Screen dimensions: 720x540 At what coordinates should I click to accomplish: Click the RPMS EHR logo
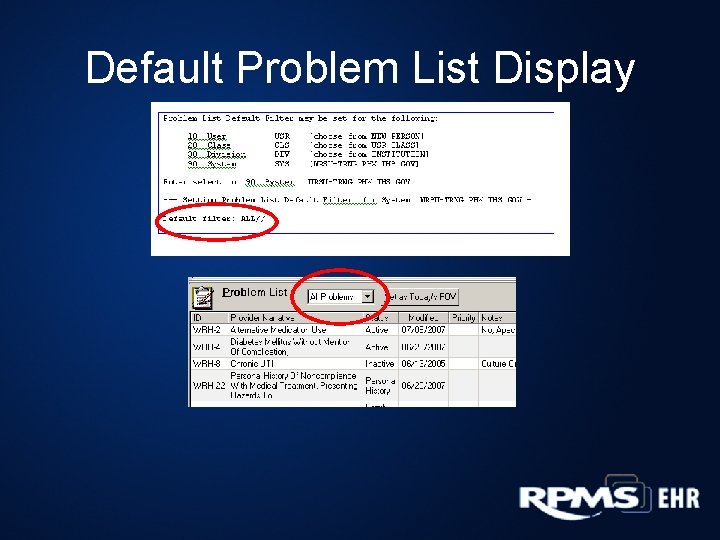609,497
